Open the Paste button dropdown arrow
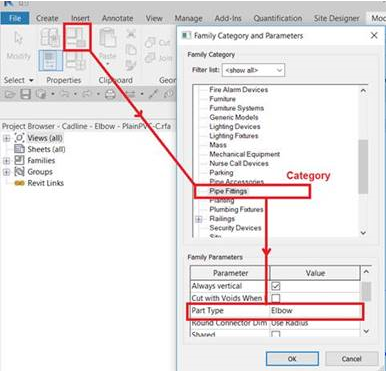 click(x=108, y=63)
